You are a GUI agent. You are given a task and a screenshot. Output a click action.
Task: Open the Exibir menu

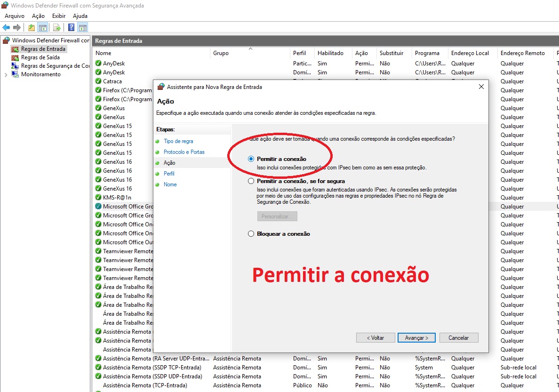pyautogui.click(x=59, y=16)
